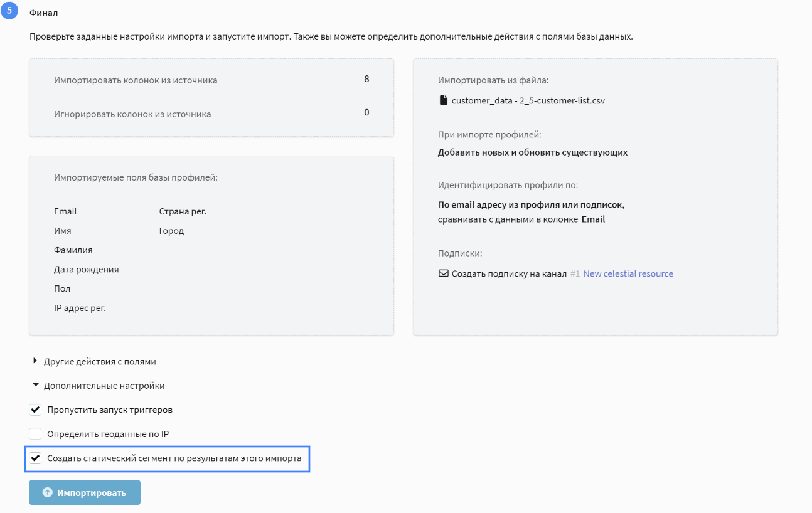Click the Имя field name

pos(63,231)
